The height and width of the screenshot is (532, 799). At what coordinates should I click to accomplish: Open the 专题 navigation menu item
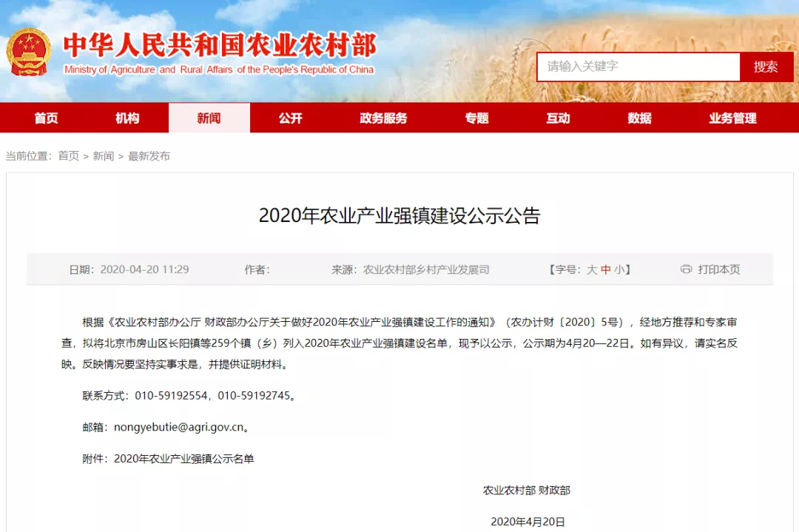(x=477, y=118)
